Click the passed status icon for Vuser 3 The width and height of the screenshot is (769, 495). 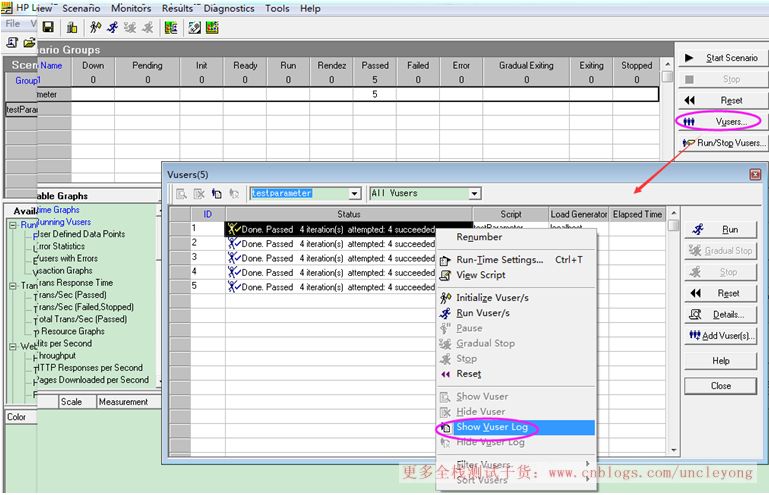pos(233,258)
